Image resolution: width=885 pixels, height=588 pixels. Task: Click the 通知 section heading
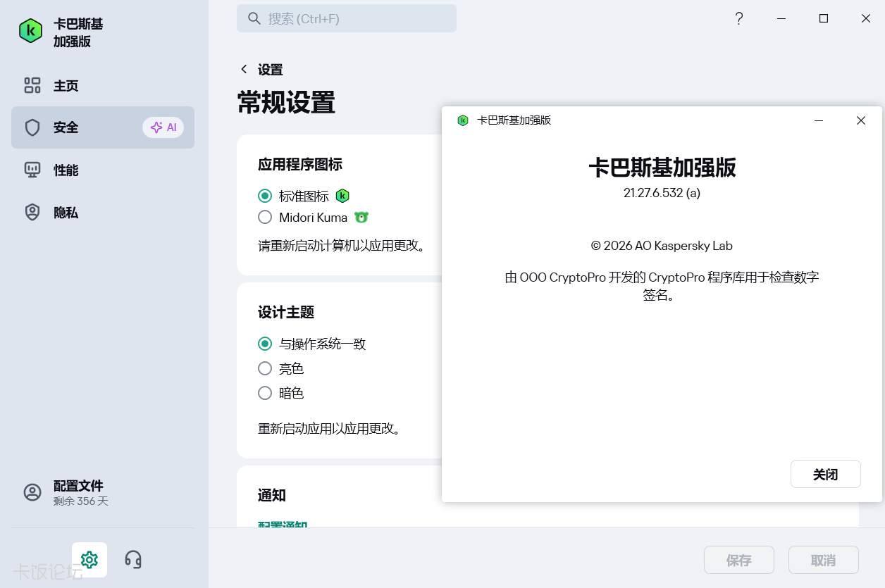click(272, 495)
